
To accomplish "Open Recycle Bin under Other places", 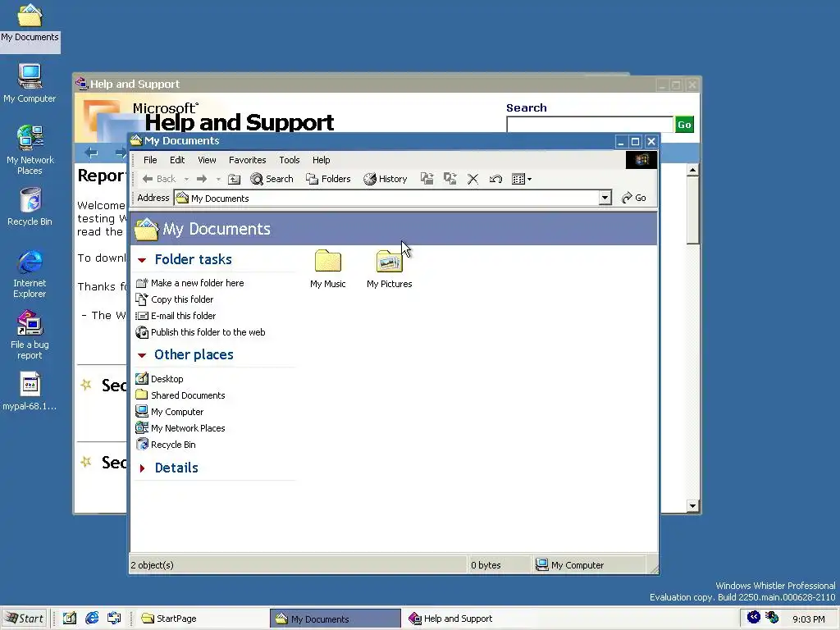I will click(x=166, y=445).
